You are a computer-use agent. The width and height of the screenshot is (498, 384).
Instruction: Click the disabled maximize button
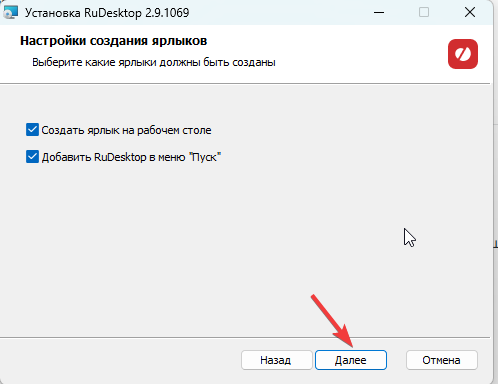[424, 13]
